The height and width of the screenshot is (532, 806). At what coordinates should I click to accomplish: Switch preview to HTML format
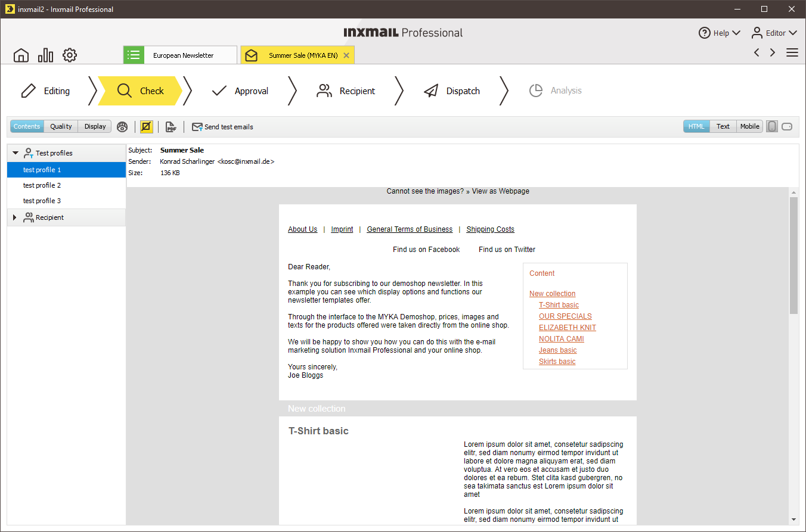[696, 126]
